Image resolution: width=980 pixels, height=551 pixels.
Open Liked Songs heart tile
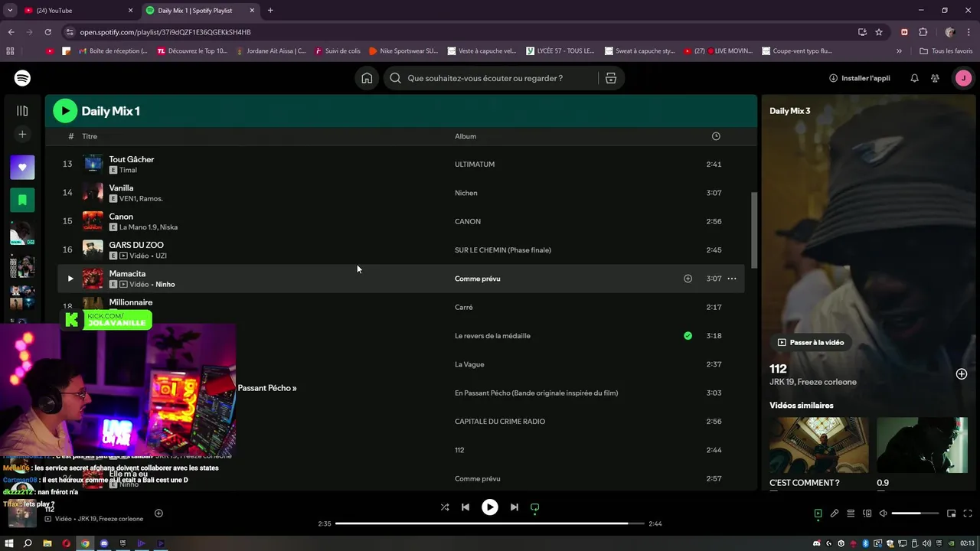22,167
